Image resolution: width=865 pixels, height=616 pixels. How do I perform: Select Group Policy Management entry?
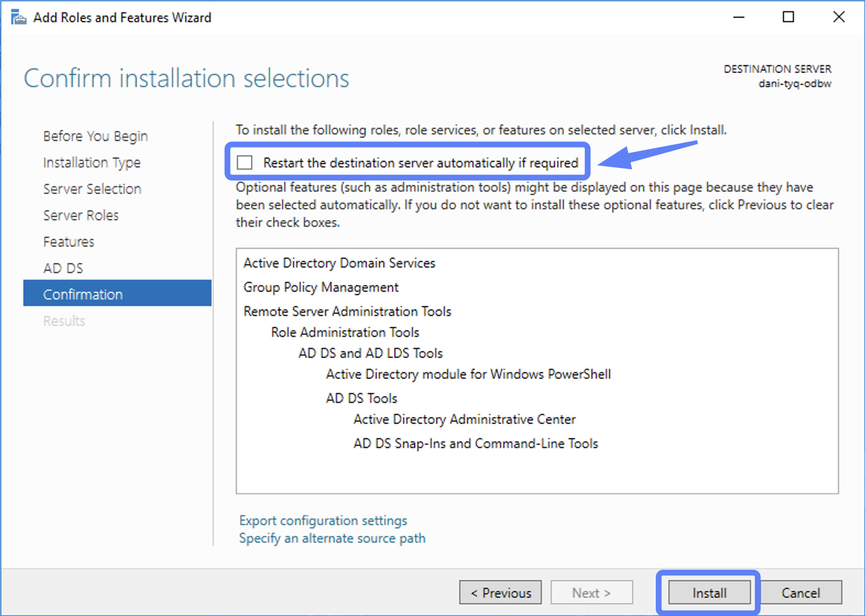321,287
